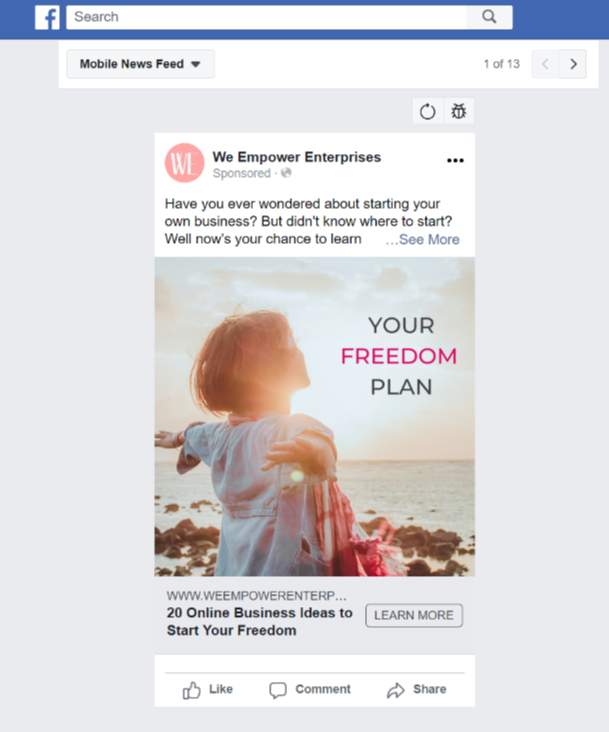This screenshot has width=609, height=732.
Task: Click the WWW.WEEMPOWERENTERP... website link
Action: click(x=257, y=596)
